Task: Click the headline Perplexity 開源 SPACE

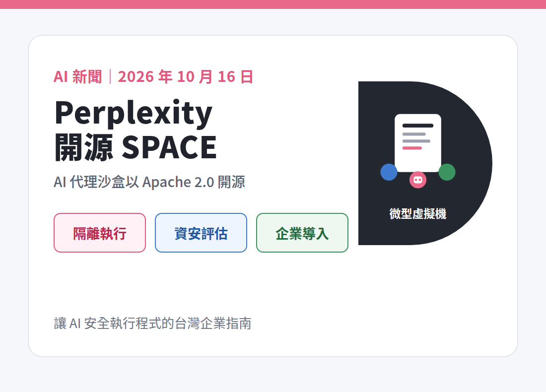Action: tap(136, 130)
